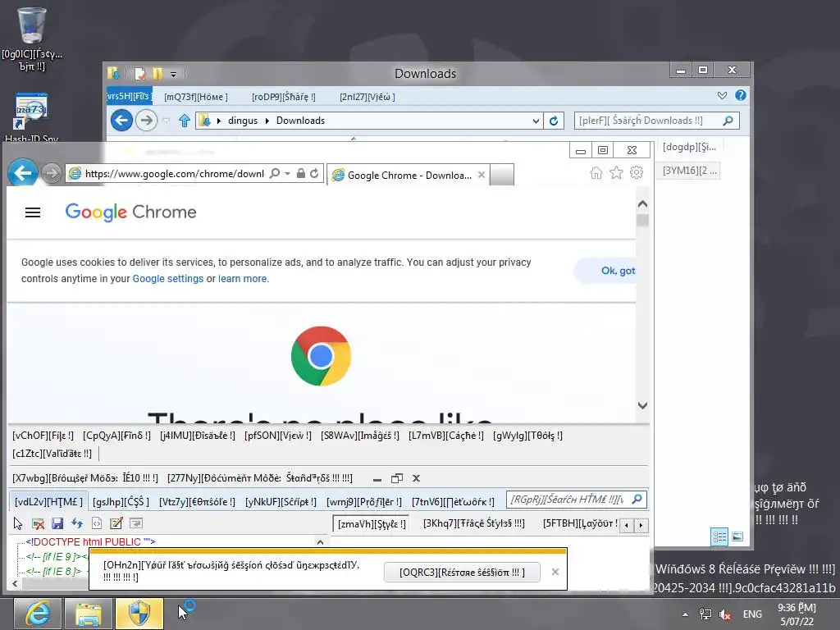Click the search magnifier in IE address bar
This screenshot has height=630, width=840.
click(x=274, y=174)
